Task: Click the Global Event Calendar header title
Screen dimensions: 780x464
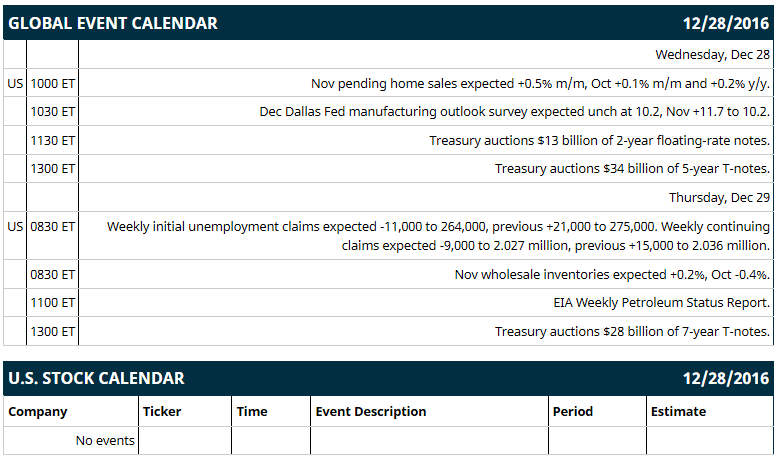Action: point(113,23)
